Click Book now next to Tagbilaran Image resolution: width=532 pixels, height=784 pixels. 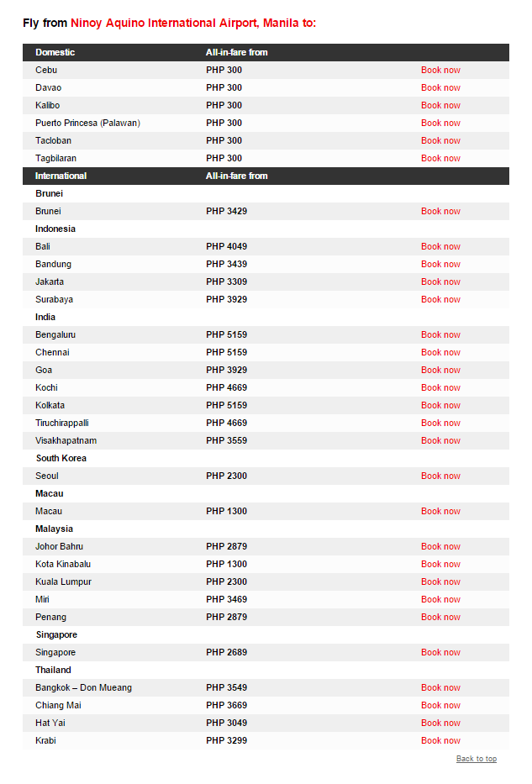pos(440,159)
